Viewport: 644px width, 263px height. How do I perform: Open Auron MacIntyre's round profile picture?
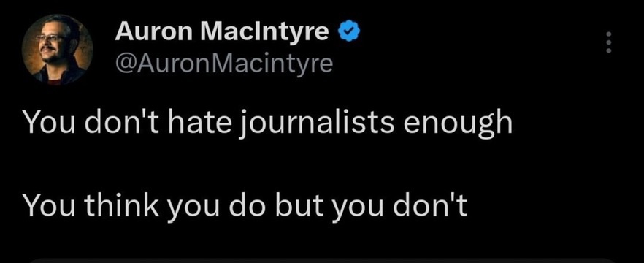tap(58, 50)
